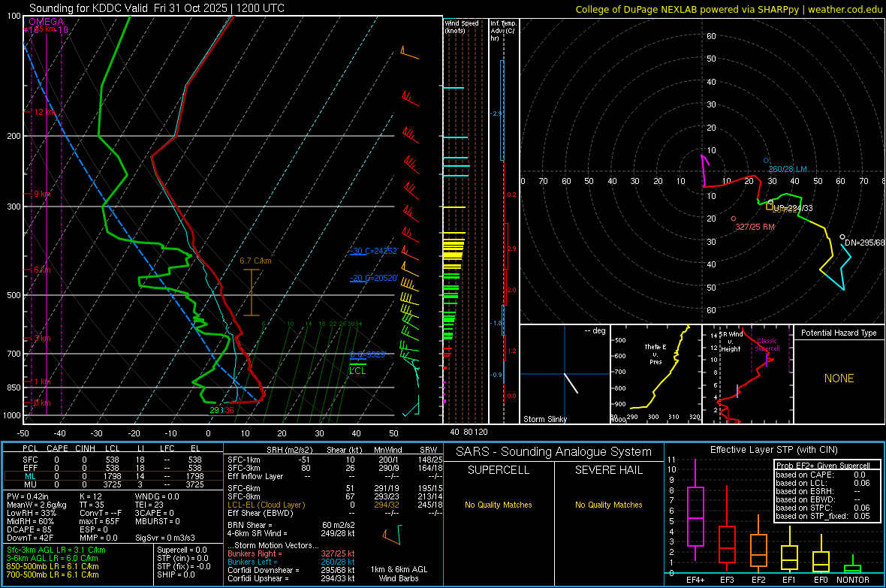Click the 6.7 C/km lapse rate label

(x=255, y=261)
